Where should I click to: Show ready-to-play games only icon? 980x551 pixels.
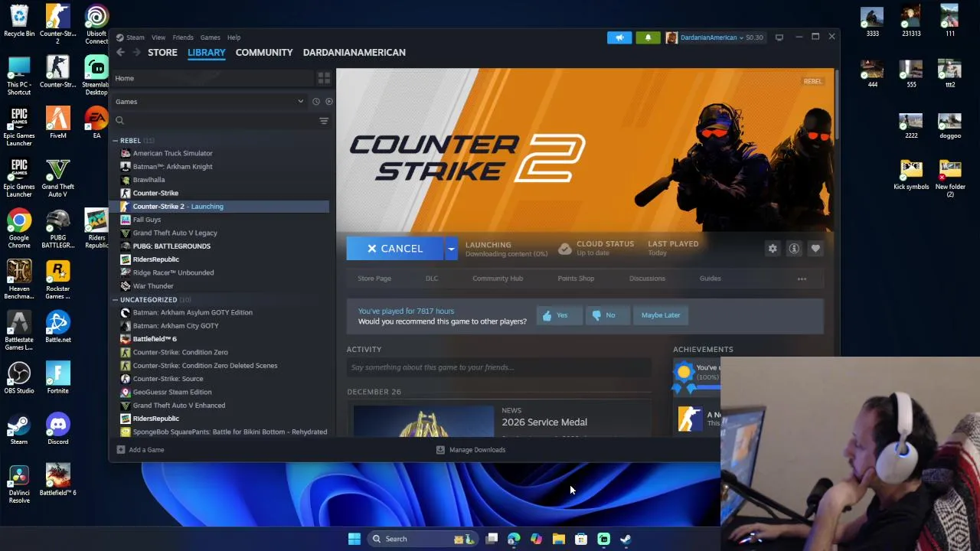(328, 101)
